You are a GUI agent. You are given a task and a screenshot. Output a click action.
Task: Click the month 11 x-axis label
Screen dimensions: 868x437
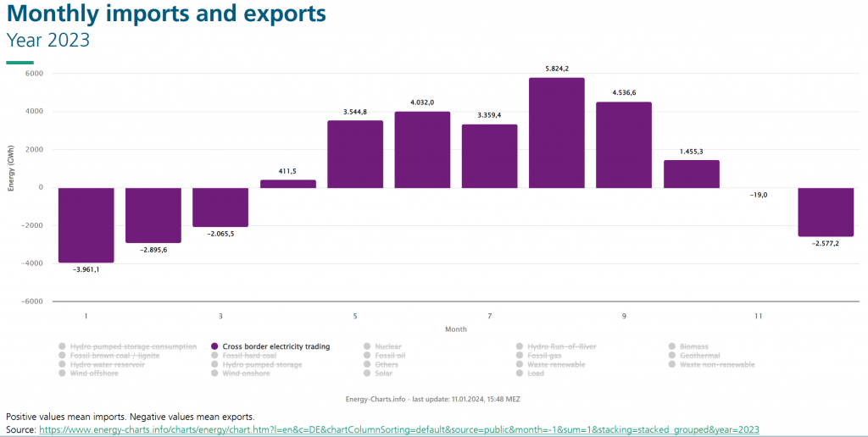[x=759, y=317]
